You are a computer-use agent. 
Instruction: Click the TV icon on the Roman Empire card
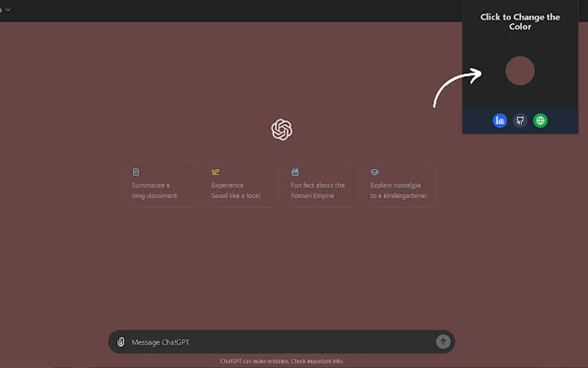(295, 171)
